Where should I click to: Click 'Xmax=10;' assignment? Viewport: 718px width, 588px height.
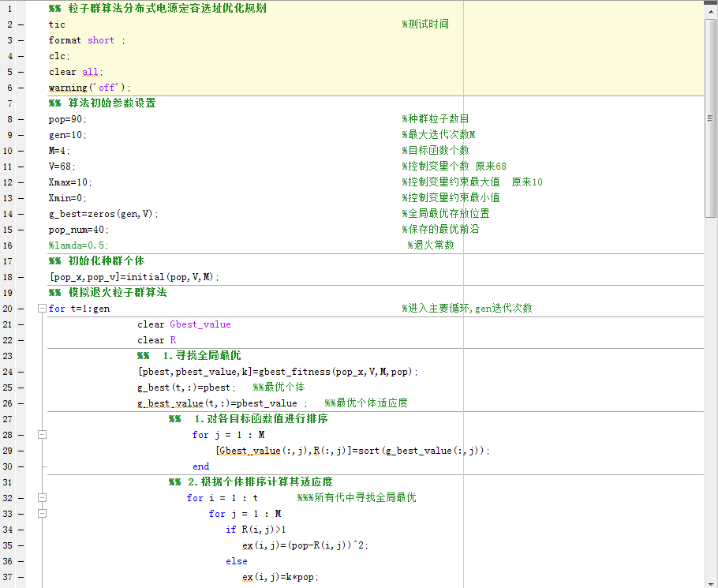(70, 182)
